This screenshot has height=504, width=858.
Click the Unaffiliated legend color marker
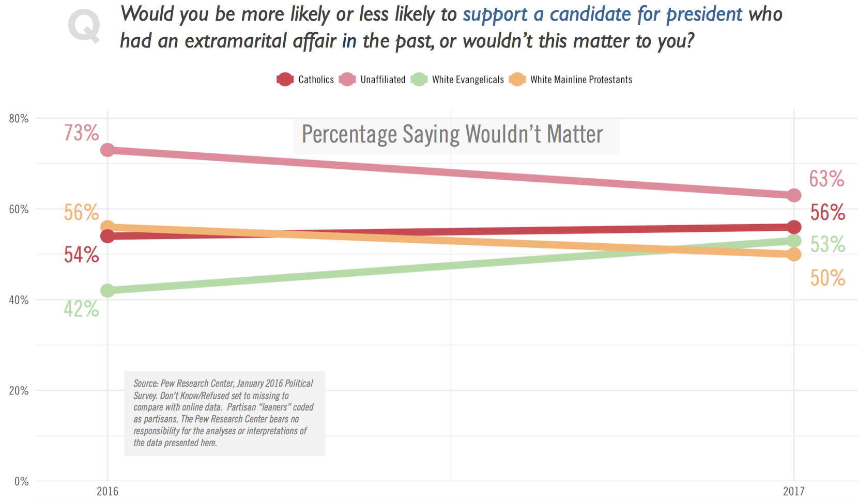(347, 80)
